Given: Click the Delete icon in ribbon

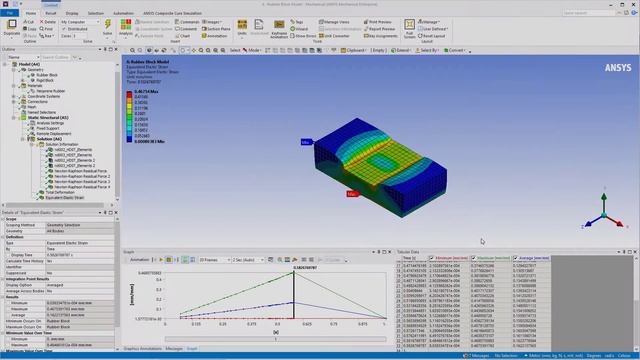Looking at the screenshot, I should [x=48, y=22].
